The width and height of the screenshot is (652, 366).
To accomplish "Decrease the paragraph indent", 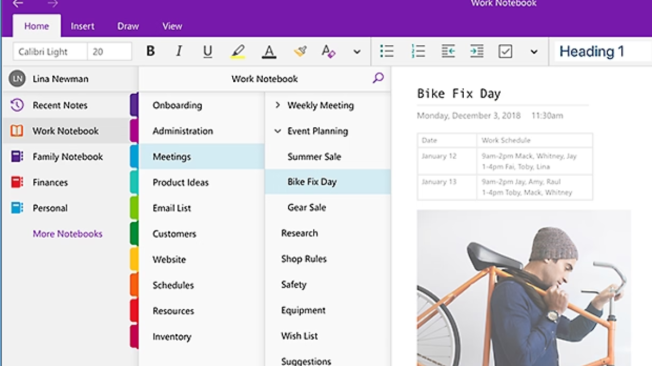I will pyautogui.click(x=448, y=51).
